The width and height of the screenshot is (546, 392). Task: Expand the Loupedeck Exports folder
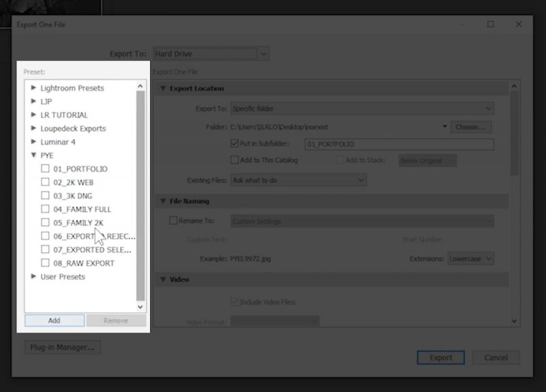click(x=33, y=128)
